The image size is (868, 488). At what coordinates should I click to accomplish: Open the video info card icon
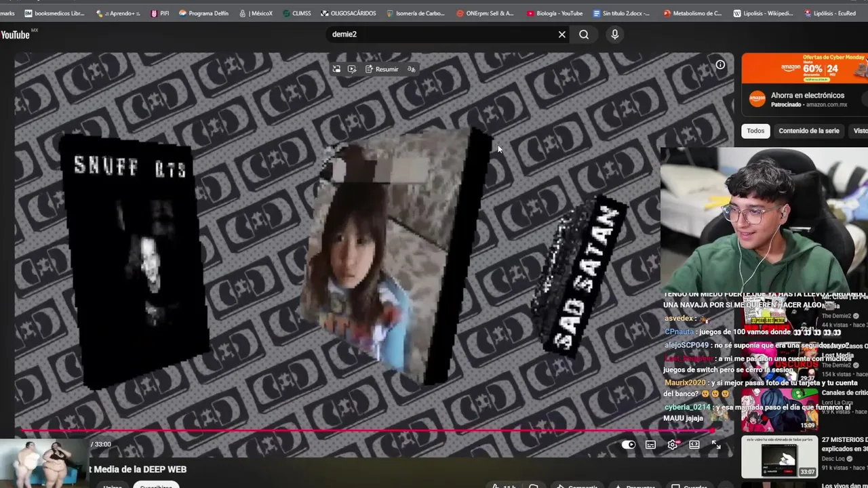tap(720, 65)
